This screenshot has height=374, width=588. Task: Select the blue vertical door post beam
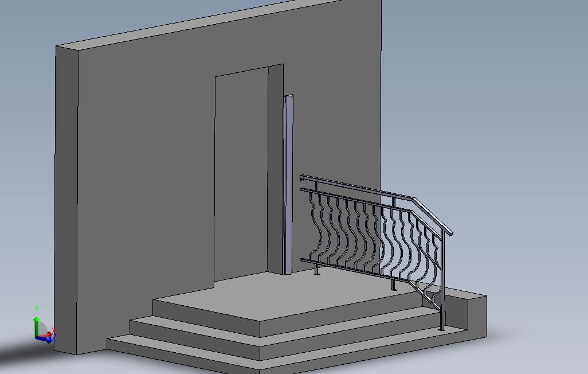(x=288, y=184)
